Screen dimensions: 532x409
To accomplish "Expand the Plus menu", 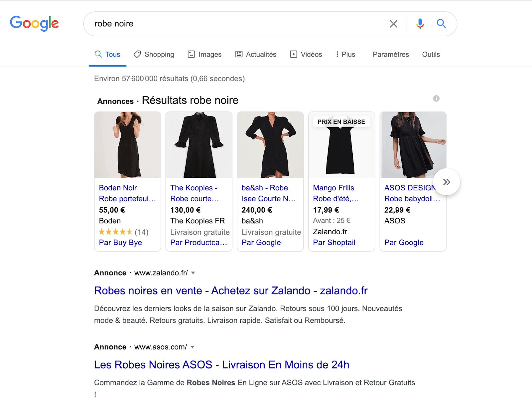I will 346,54.
